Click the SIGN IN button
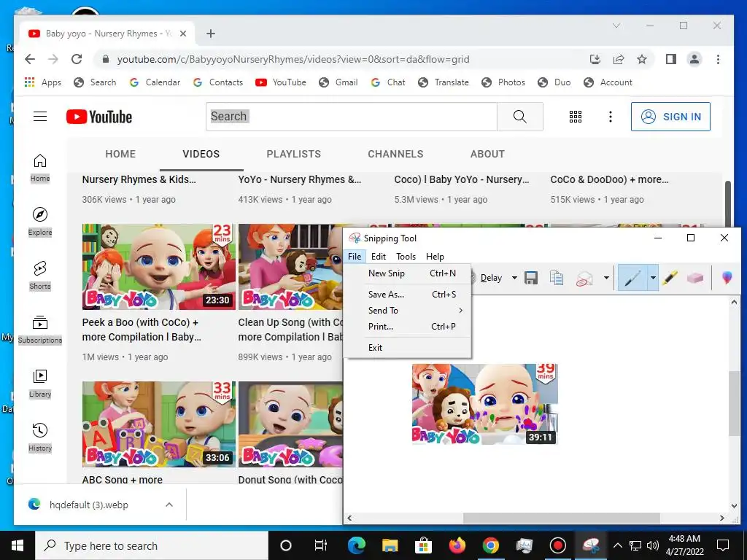 (670, 117)
